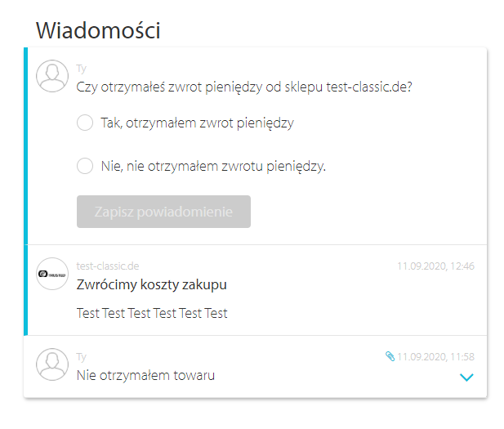Click the timestamp 11.09.2020, 11:58
504x429 pixels.
coord(435,356)
